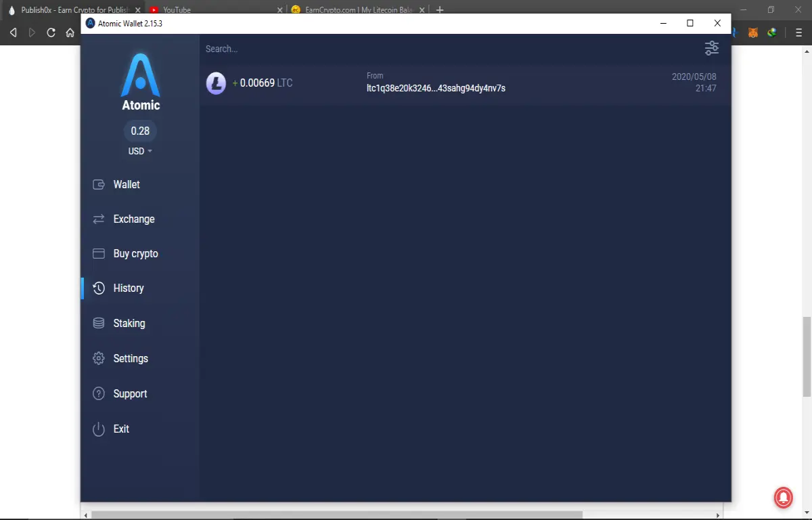Click the Buy crypto card icon

point(99,253)
